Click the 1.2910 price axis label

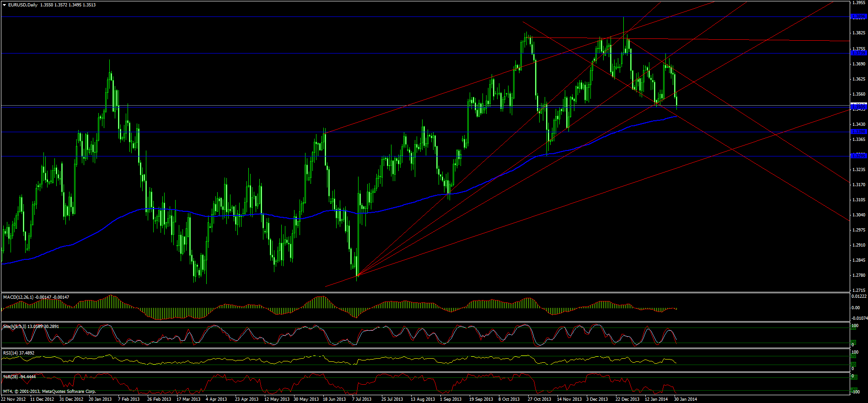pos(859,245)
